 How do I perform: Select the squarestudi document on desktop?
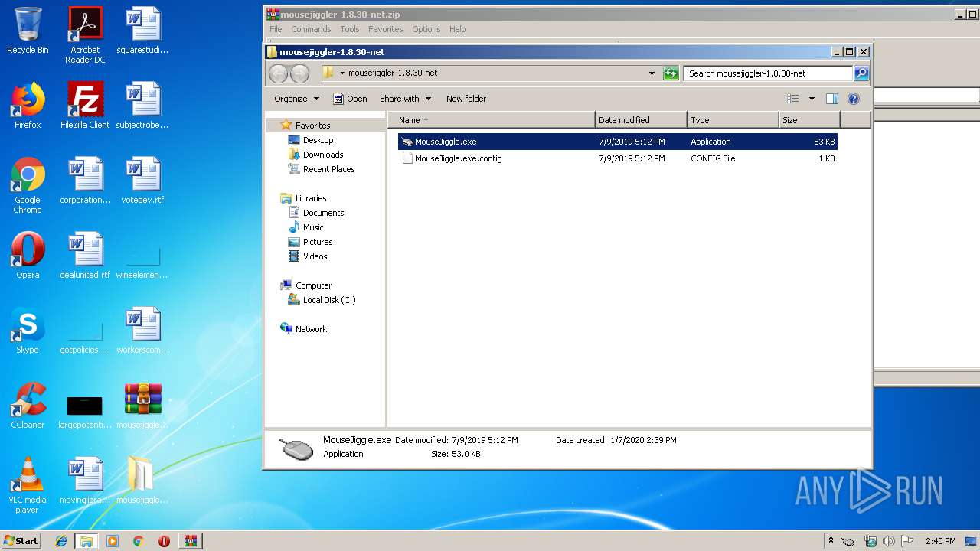[142, 31]
